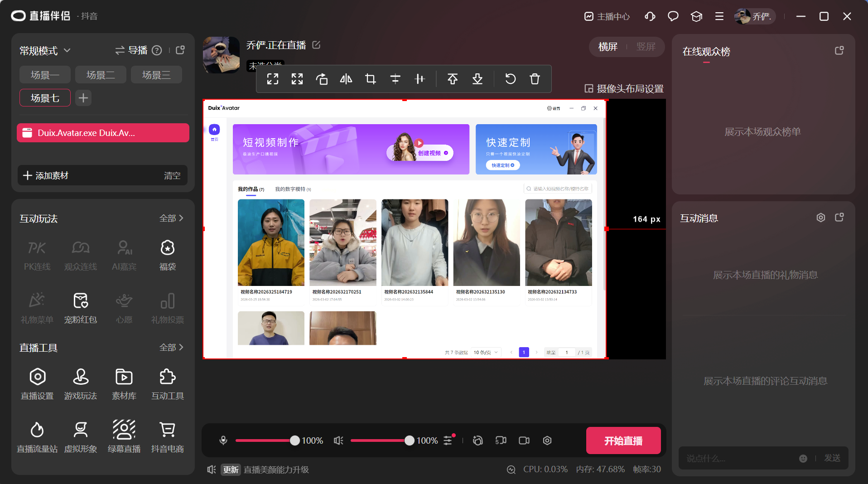Mute the speaker audio icon

point(338,440)
